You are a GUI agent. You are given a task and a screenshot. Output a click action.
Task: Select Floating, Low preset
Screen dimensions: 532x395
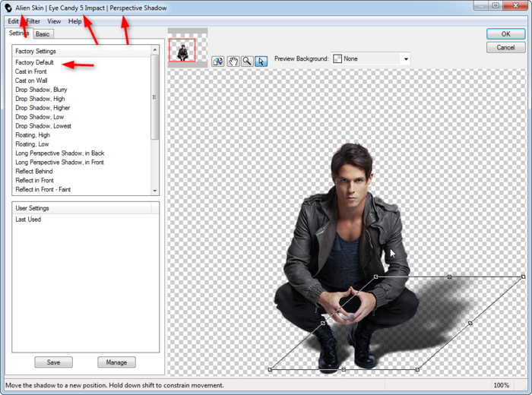(32, 144)
